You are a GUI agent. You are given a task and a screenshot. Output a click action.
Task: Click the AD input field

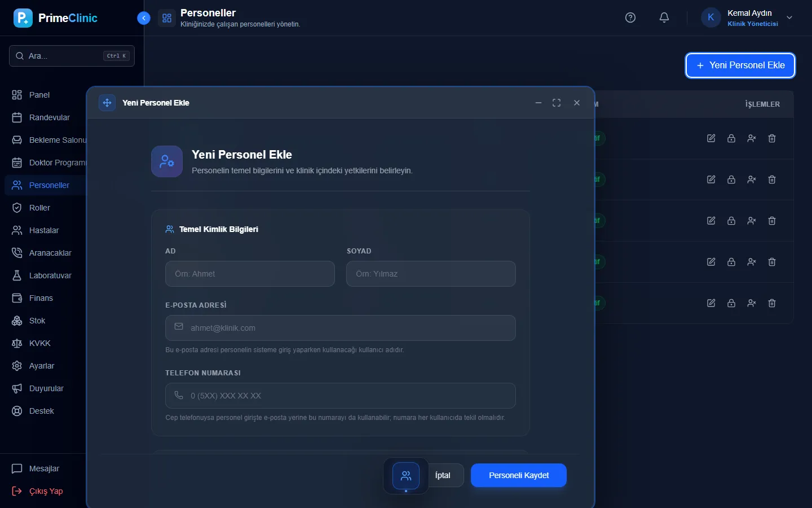[x=250, y=274]
